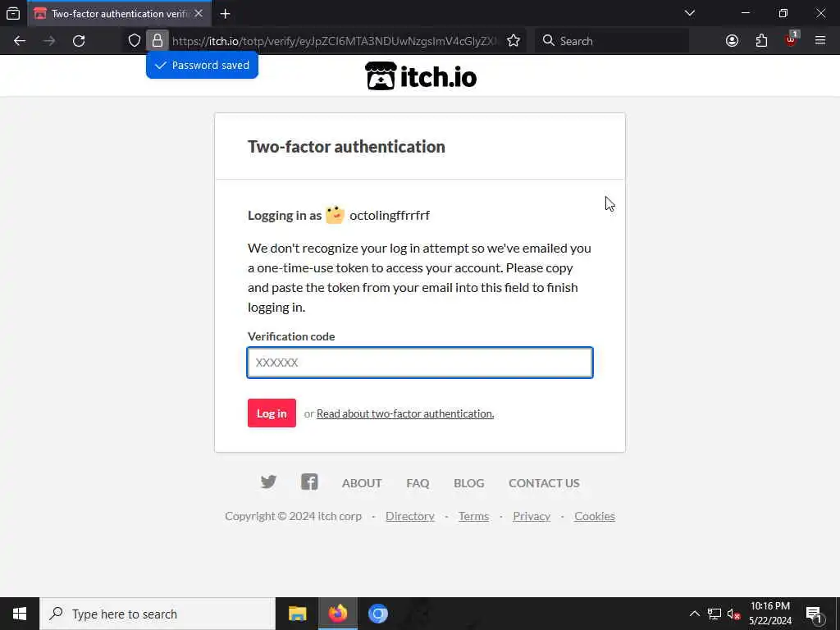The width and height of the screenshot is (840, 630).
Task: Open the list all tabs dropdown arrow
Action: click(x=690, y=13)
